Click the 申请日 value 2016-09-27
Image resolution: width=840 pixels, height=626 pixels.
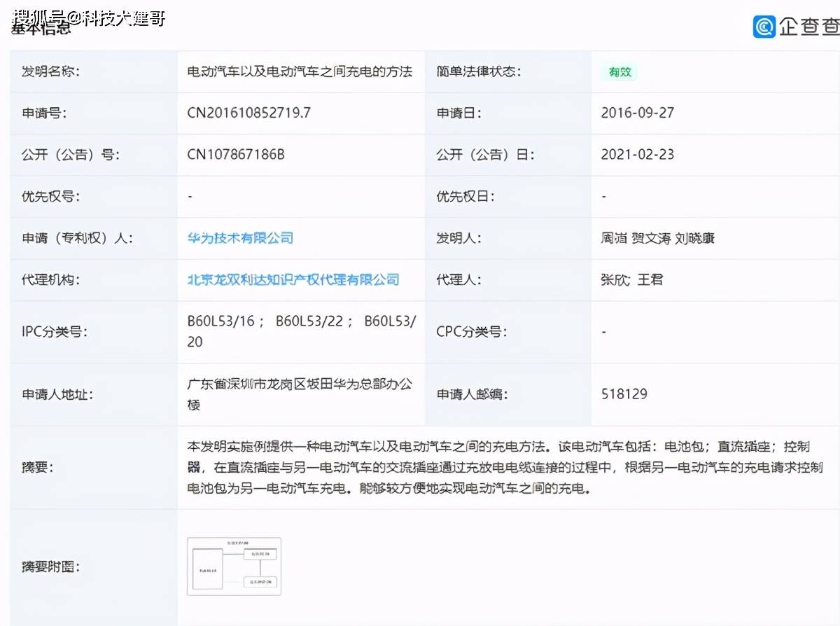tap(638, 113)
